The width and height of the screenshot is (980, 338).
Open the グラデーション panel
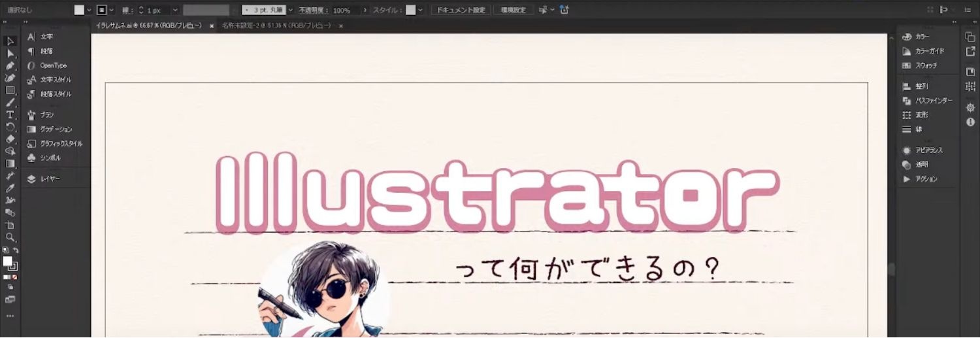point(50,129)
